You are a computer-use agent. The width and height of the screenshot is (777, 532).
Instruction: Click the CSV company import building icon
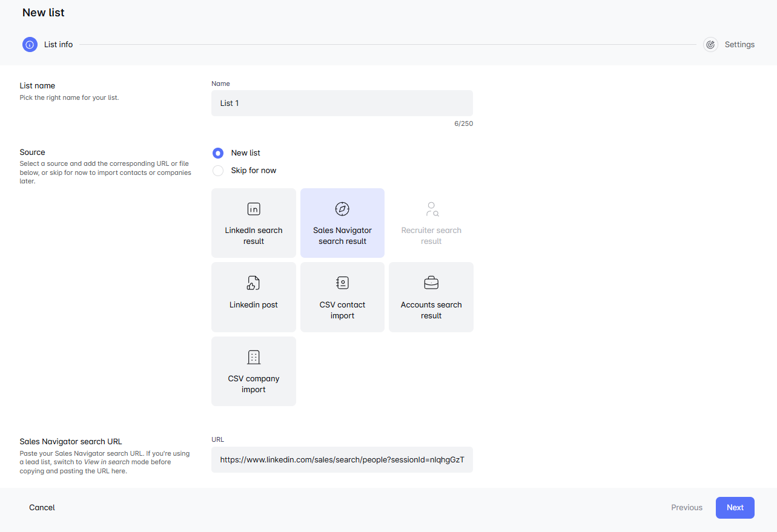[254, 357]
